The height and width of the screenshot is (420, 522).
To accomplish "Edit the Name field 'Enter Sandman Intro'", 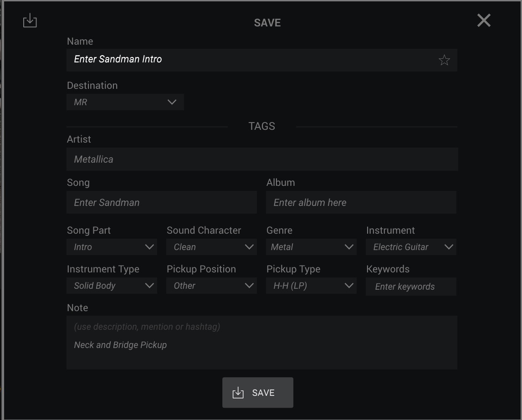I will click(x=261, y=60).
